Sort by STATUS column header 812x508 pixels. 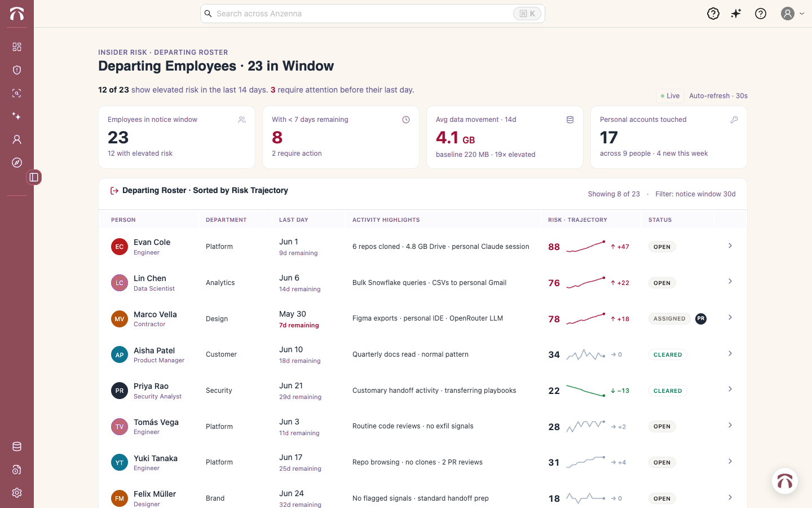tap(660, 220)
